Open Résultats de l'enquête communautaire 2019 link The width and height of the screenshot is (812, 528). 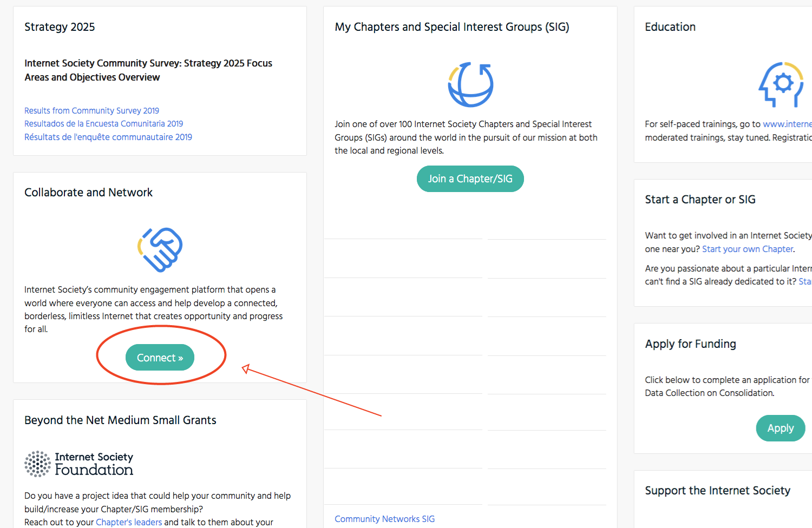pyautogui.click(x=108, y=137)
